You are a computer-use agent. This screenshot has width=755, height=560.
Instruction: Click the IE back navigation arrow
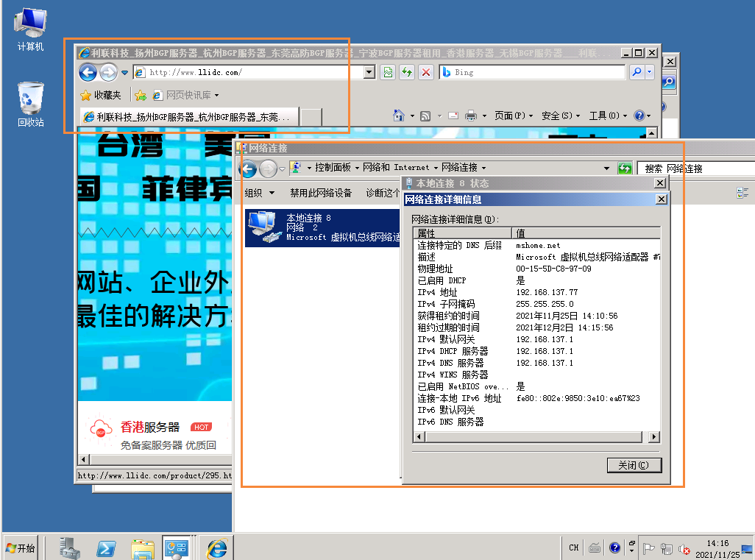(88, 72)
